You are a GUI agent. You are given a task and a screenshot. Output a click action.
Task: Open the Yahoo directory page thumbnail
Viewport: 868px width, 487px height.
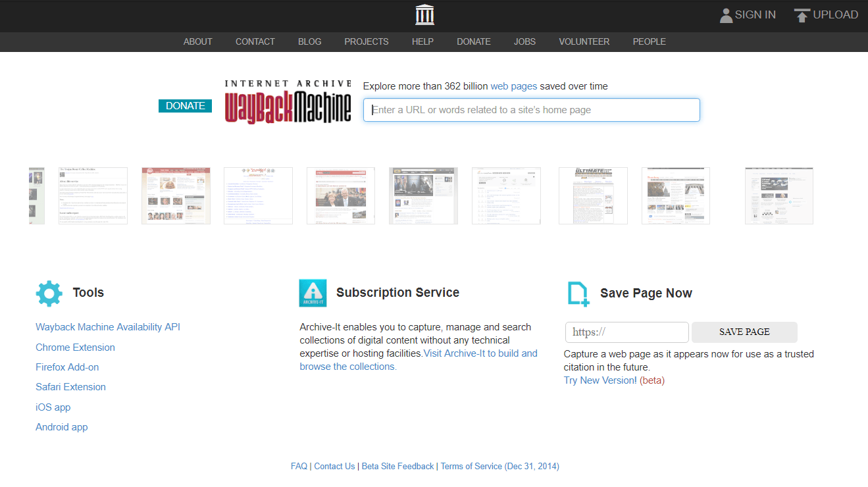coord(258,195)
